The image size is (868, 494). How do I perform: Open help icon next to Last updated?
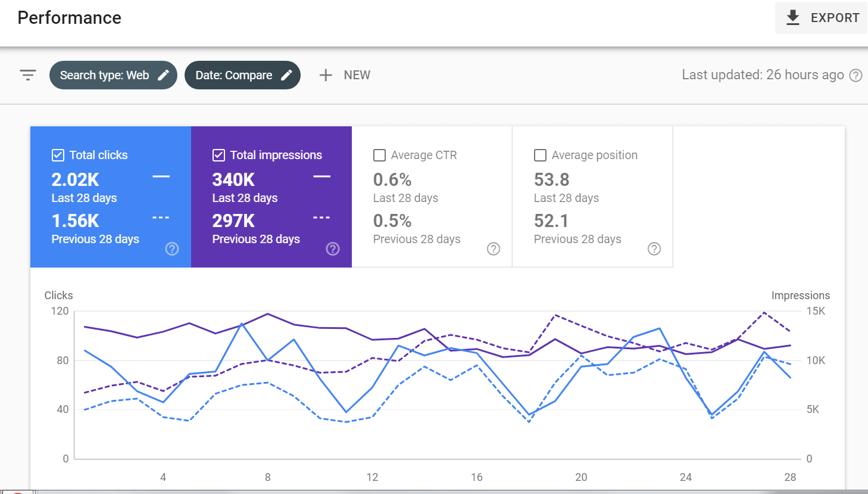pyautogui.click(x=855, y=75)
